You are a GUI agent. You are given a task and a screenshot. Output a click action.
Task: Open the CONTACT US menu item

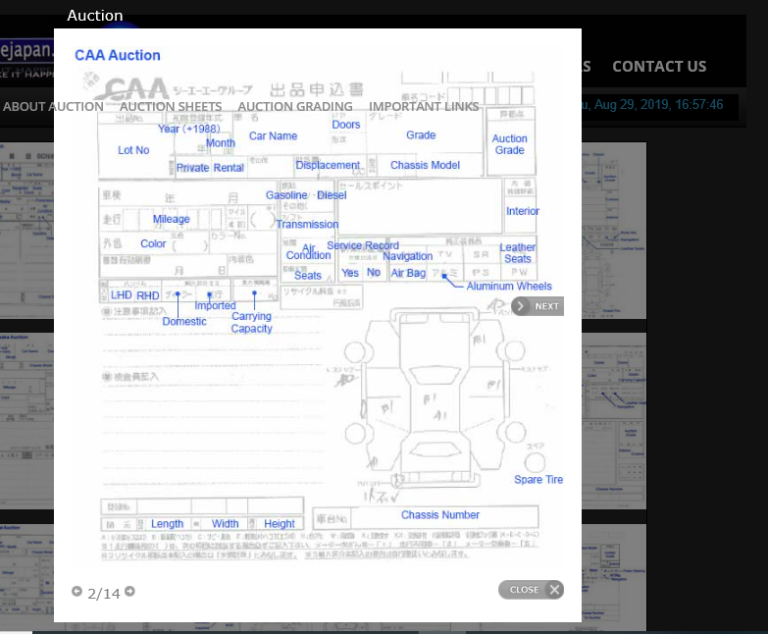(659, 66)
